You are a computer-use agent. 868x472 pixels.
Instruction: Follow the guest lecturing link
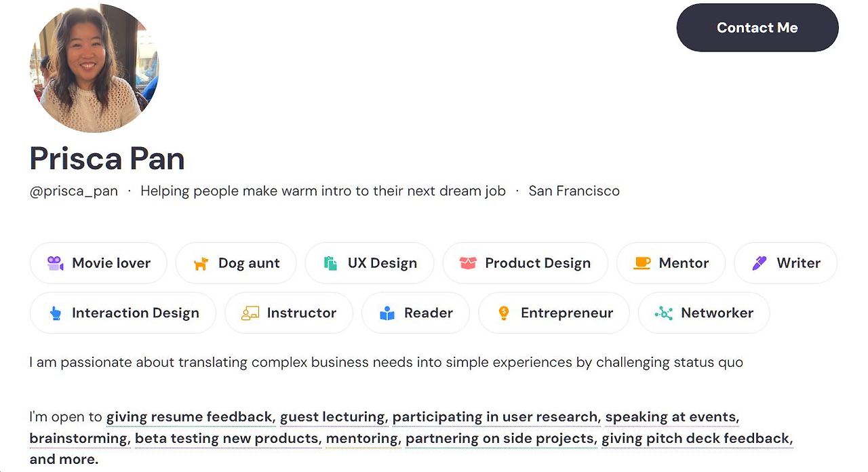coord(332,417)
